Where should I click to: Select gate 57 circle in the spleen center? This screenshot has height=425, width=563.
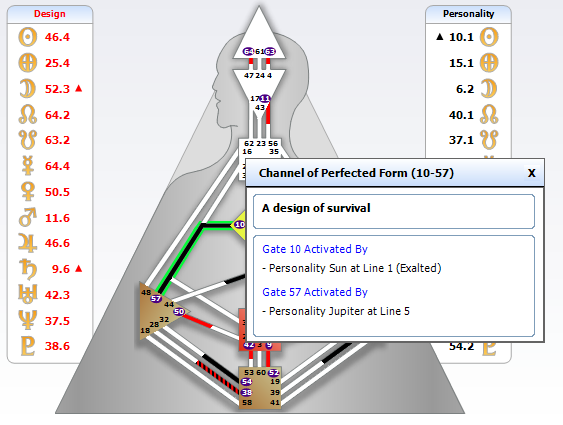156,299
